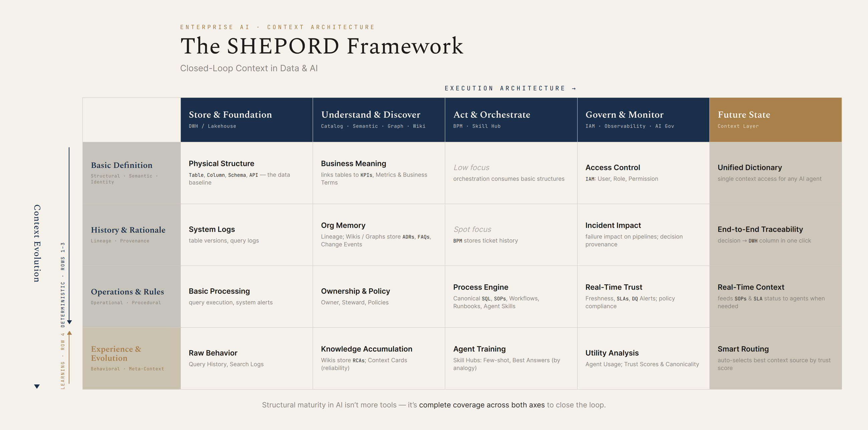This screenshot has width=868, height=430.
Task: Click the Execution Architecture arrow
Action: (x=574, y=88)
